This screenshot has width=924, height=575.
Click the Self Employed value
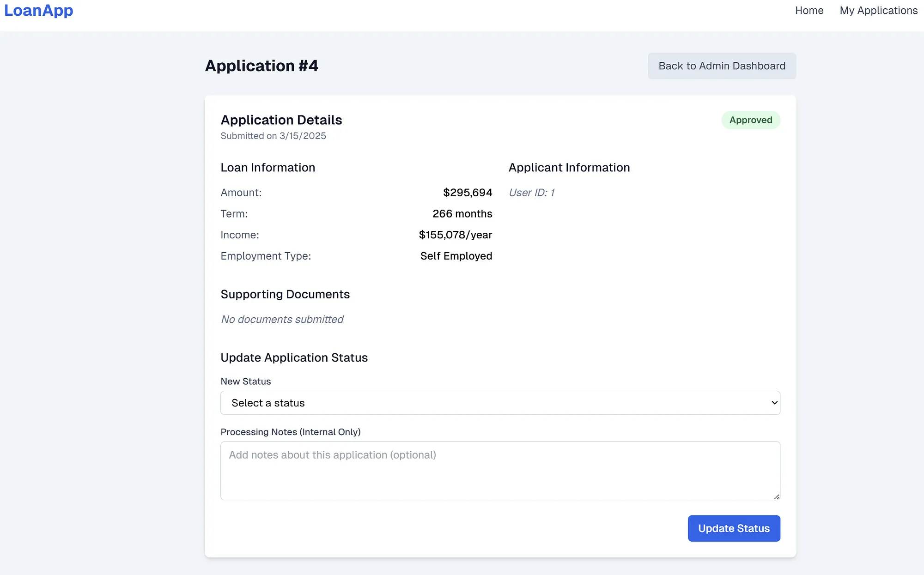pyautogui.click(x=456, y=256)
